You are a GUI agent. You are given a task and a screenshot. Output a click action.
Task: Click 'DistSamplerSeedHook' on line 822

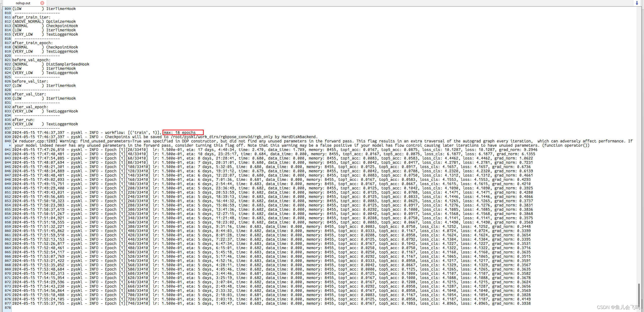click(x=67, y=64)
